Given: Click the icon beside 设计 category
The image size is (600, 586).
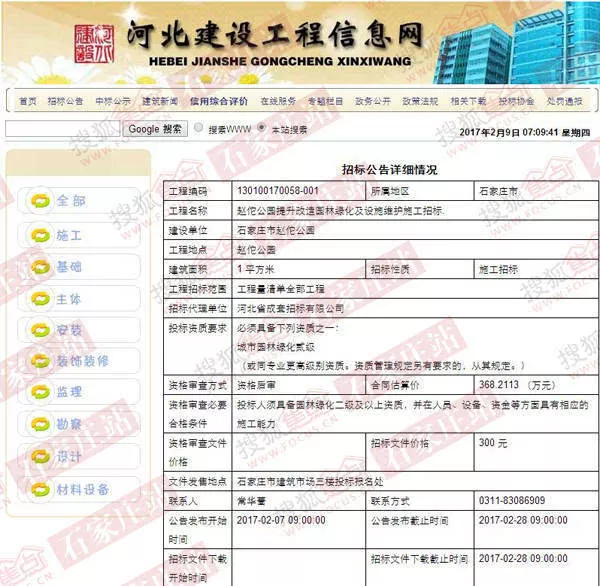Looking at the screenshot, I should click(x=41, y=457).
